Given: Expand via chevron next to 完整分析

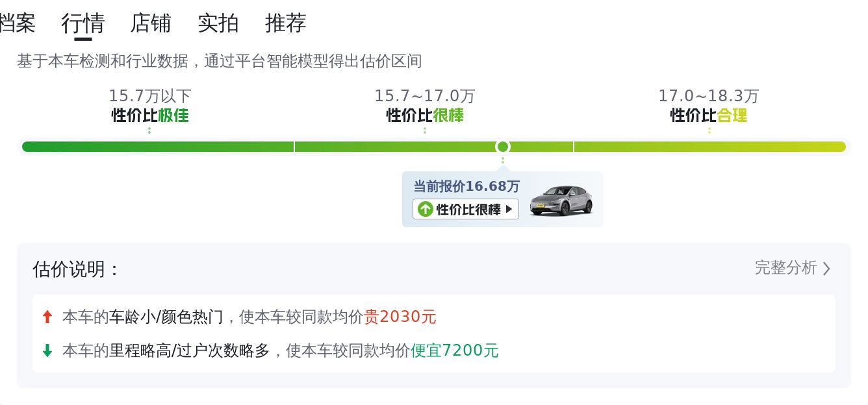Looking at the screenshot, I should point(826,269).
